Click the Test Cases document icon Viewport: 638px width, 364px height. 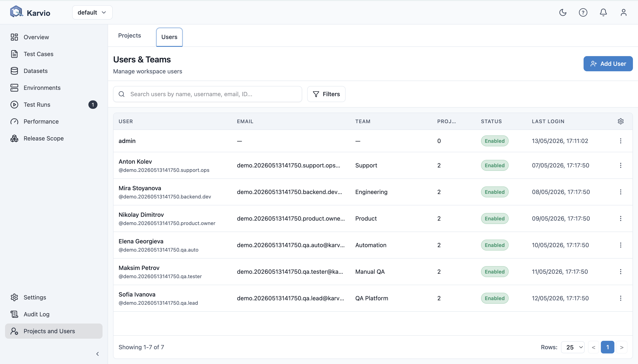tap(14, 54)
